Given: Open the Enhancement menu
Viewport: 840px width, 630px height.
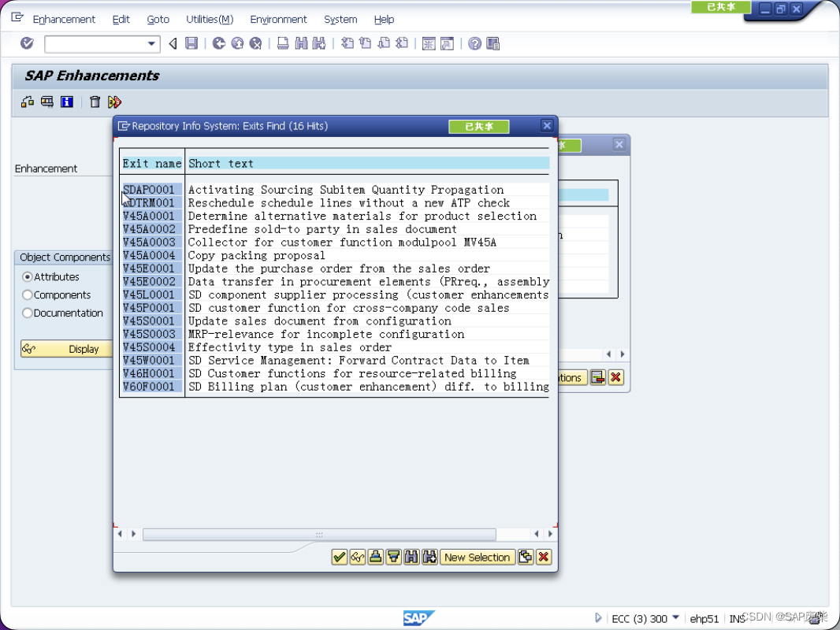Looking at the screenshot, I should (x=64, y=19).
